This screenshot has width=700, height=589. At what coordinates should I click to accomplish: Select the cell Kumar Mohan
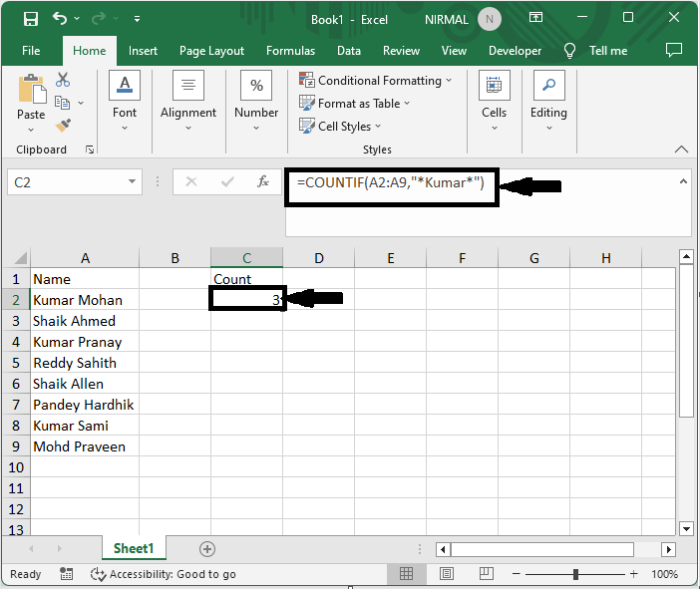click(x=85, y=300)
